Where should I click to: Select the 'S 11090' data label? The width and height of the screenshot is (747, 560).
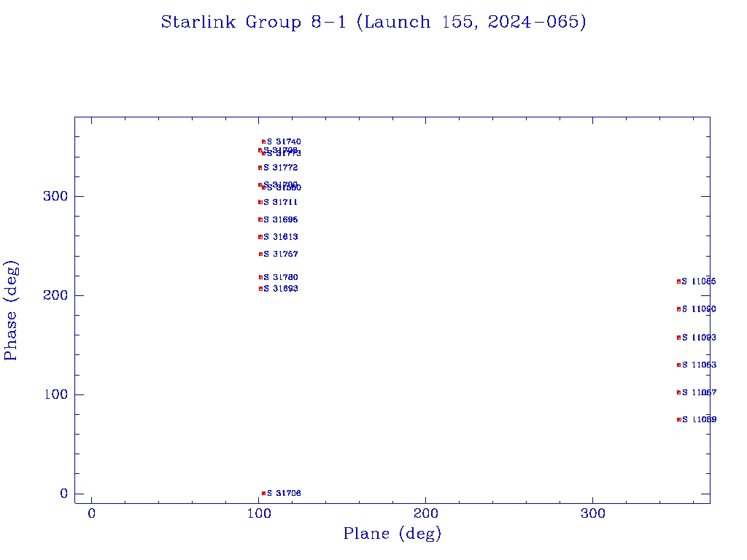699,309
